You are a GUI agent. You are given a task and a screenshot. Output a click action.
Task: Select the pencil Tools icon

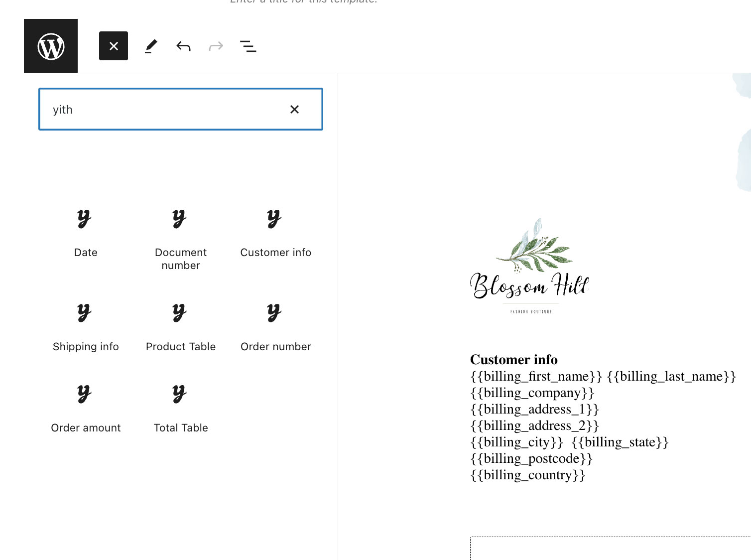point(151,46)
